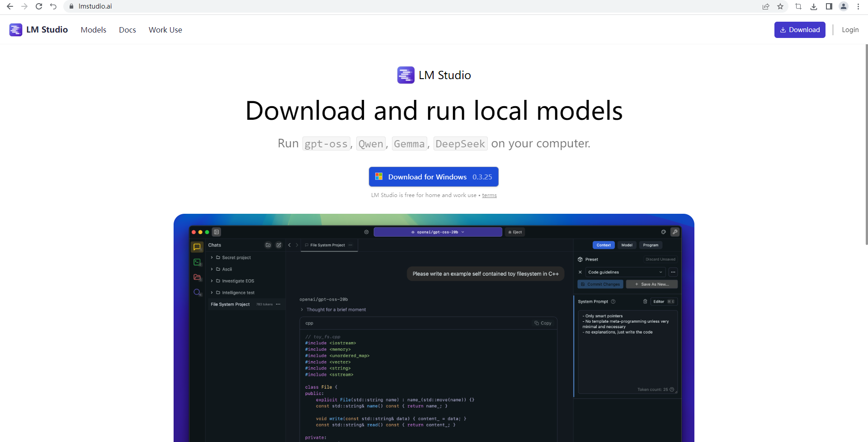The height and width of the screenshot is (442, 868).
Task: Click the undo arrow next to reload
Action: pos(53,6)
